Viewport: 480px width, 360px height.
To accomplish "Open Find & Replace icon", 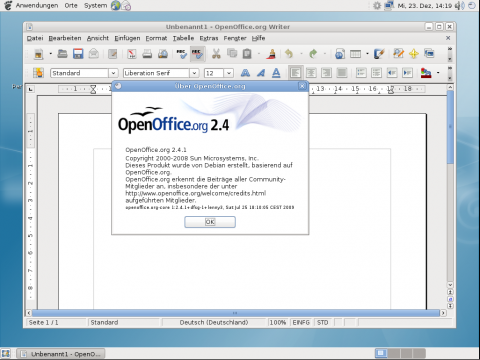I will (x=398, y=54).
